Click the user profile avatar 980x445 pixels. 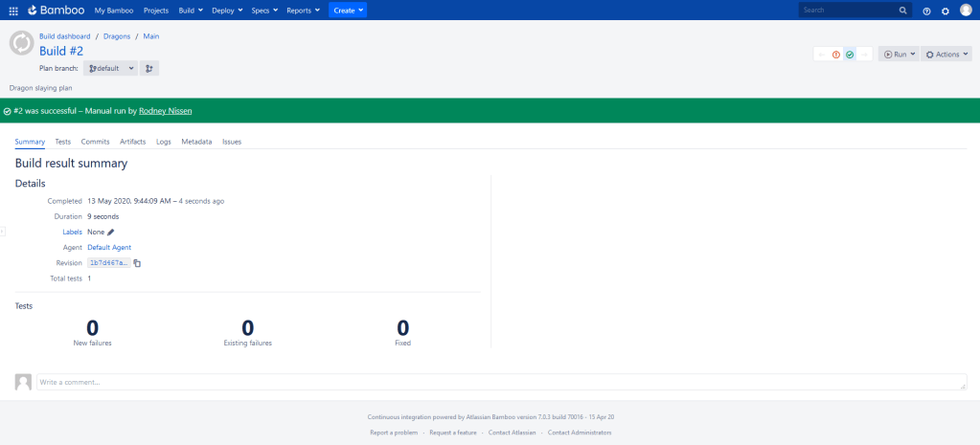pyautogui.click(x=966, y=11)
